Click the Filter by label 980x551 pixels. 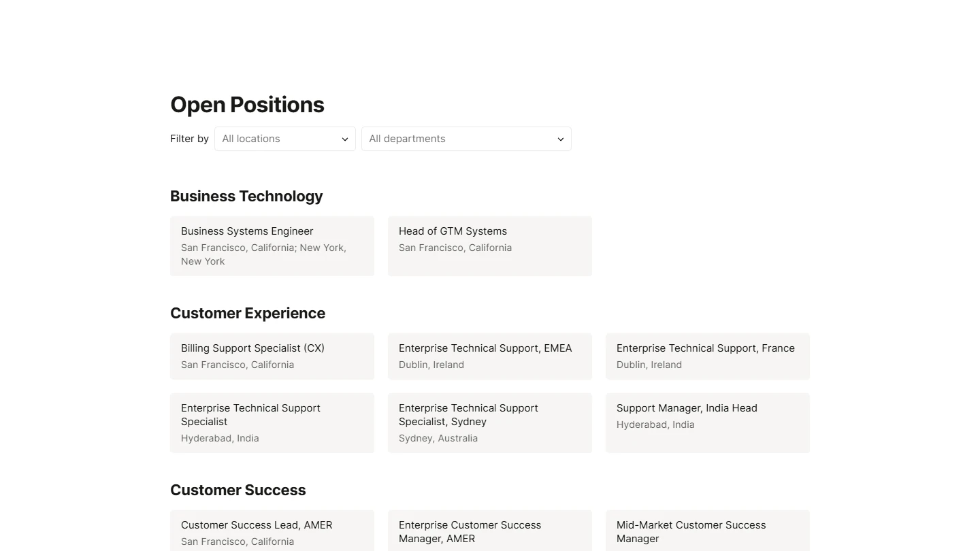click(x=189, y=139)
